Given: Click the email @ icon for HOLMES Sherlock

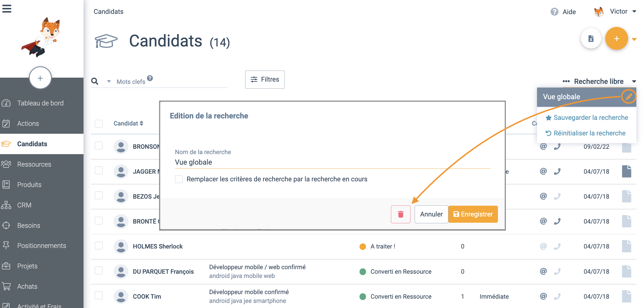Looking at the screenshot, I should click(x=543, y=246).
